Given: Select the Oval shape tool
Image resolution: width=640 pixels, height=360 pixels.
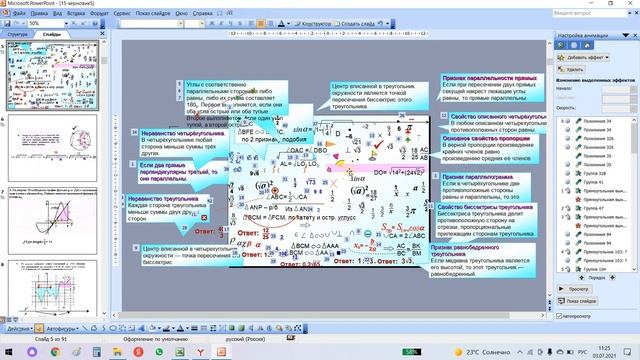Looking at the screenshot, I should pyautogui.click(x=113, y=328).
